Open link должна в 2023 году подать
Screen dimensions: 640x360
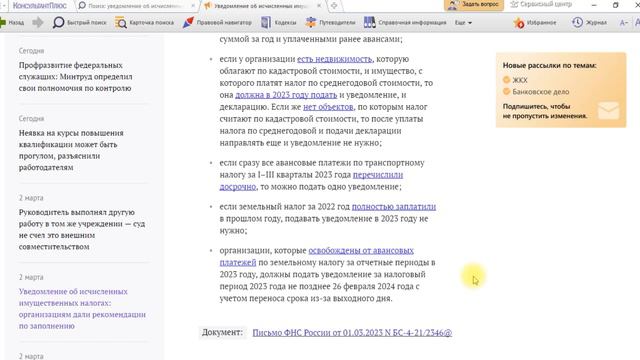point(286,95)
